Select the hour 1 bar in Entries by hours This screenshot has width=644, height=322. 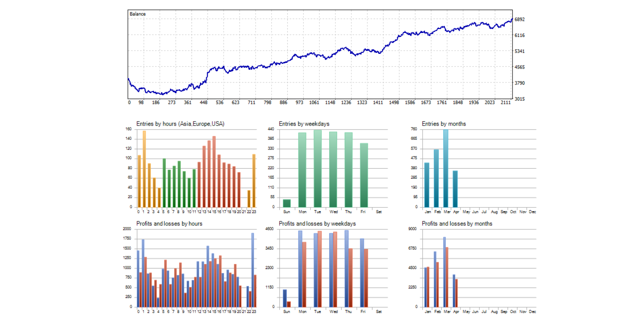pos(144,169)
